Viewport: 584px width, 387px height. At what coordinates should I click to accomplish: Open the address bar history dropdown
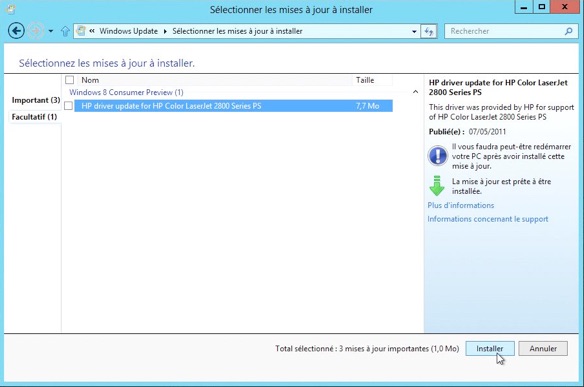(x=414, y=32)
